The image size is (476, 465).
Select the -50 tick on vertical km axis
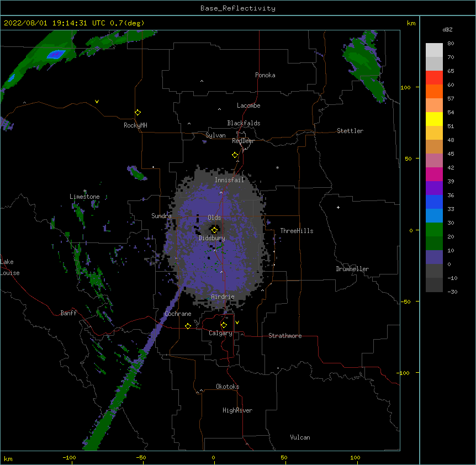pyautogui.click(x=405, y=302)
